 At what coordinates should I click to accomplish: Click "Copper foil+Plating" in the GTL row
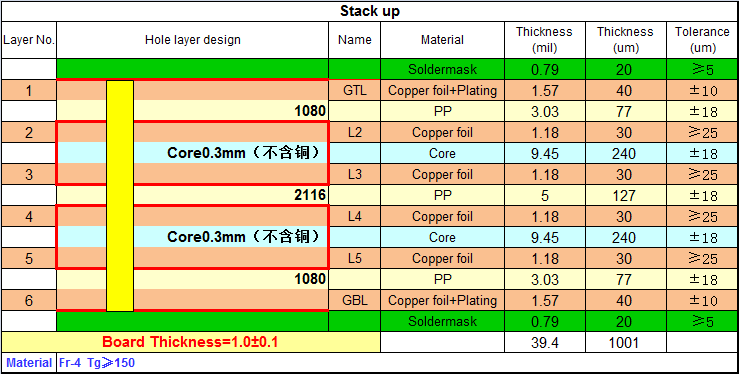tap(442, 90)
